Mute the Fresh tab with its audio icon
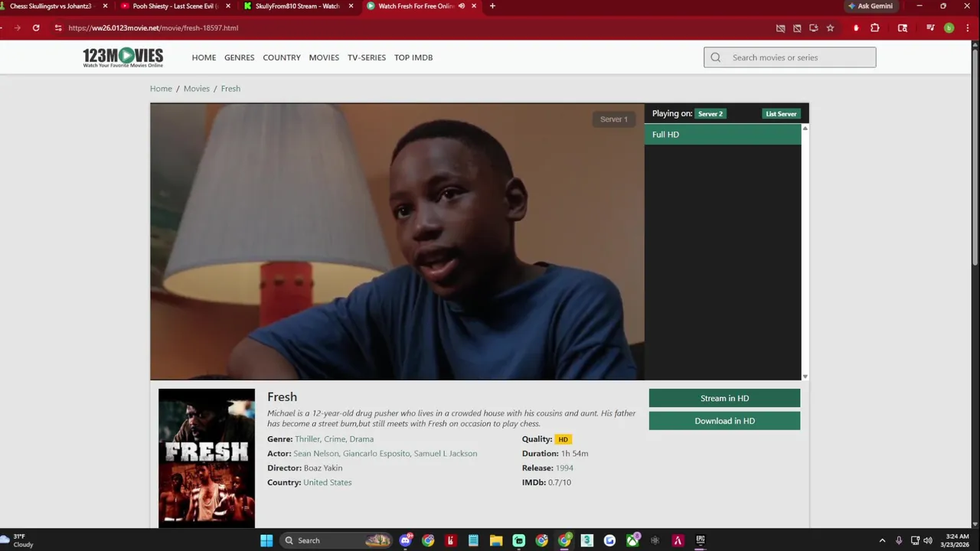Image resolution: width=980 pixels, height=551 pixels. pos(461,6)
